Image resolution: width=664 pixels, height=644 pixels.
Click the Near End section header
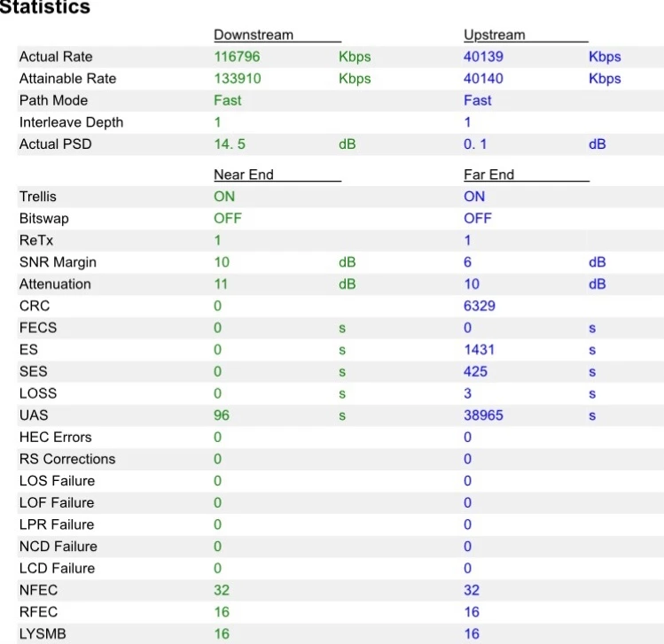[x=243, y=175]
